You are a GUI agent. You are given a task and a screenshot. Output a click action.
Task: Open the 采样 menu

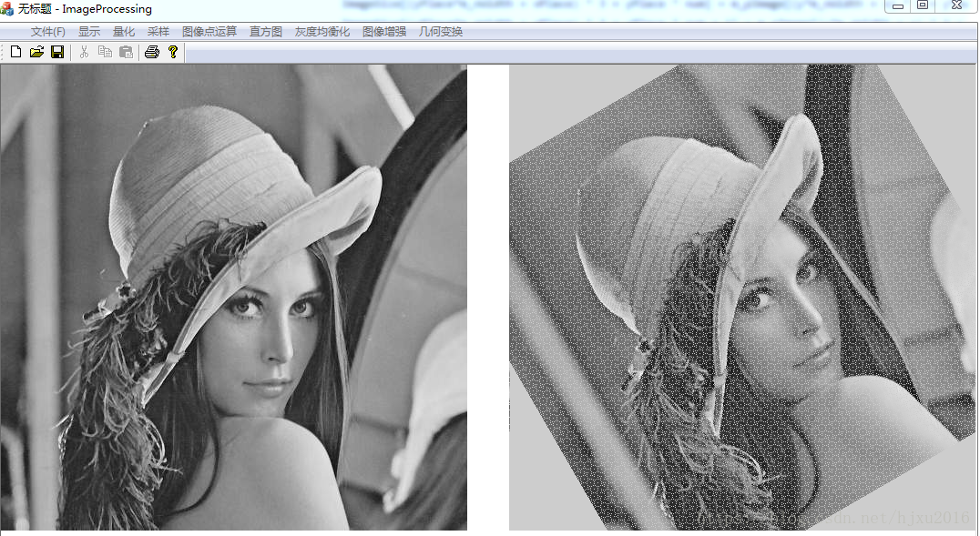tap(158, 31)
